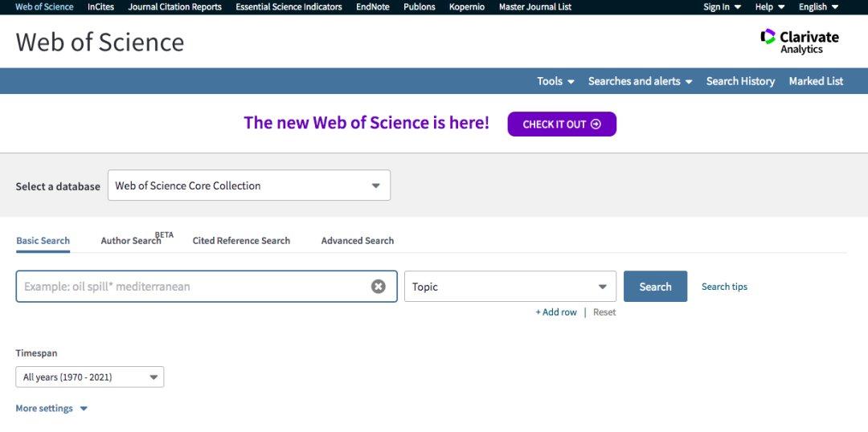The height and width of the screenshot is (432, 868).
Task: Open the Web of Science top navigation link
Action: click(x=44, y=7)
